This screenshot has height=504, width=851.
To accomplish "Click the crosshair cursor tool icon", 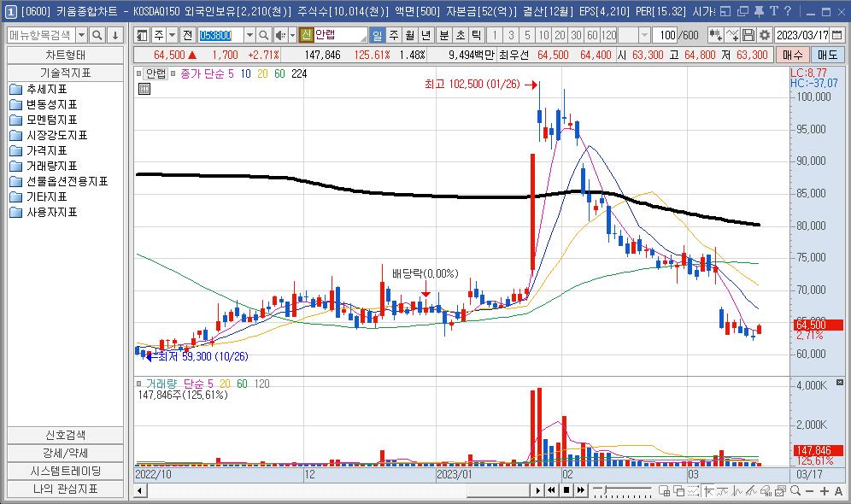I will 709,491.
